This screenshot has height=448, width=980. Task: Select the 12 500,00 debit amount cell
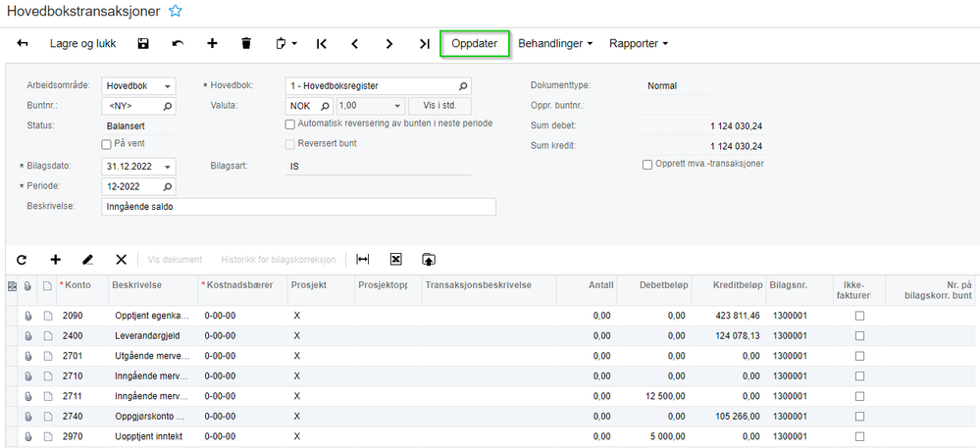[x=655, y=396]
